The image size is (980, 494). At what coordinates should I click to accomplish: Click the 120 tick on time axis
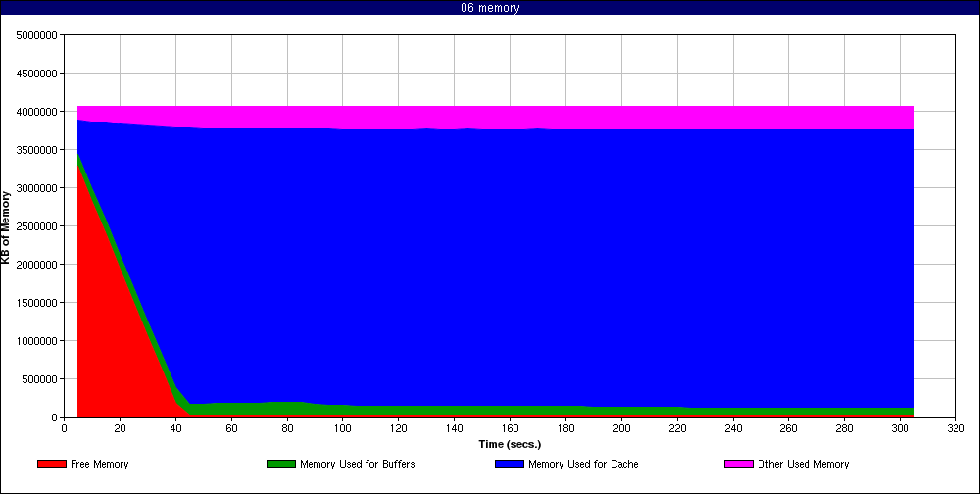(399, 429)
